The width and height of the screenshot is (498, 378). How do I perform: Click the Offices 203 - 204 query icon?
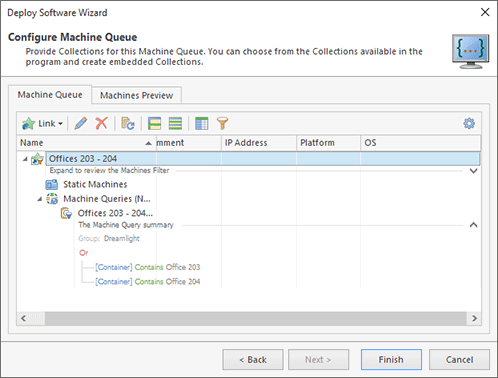[66, 213]
